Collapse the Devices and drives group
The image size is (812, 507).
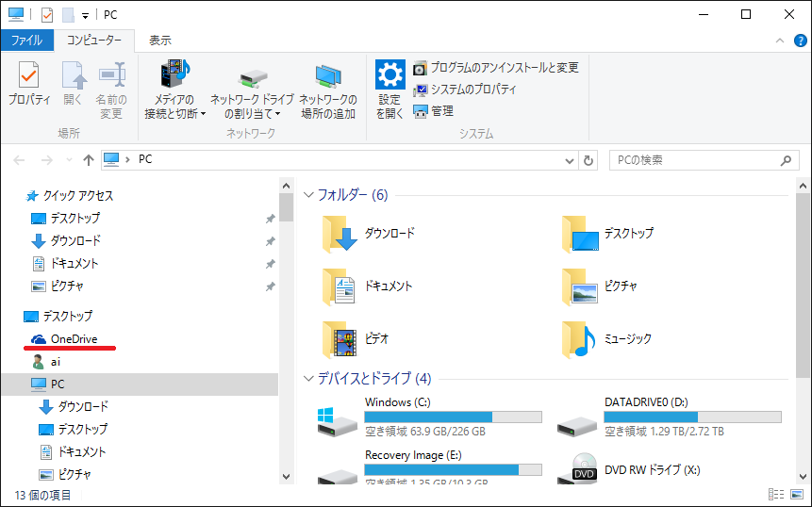(x=309, y=379)
